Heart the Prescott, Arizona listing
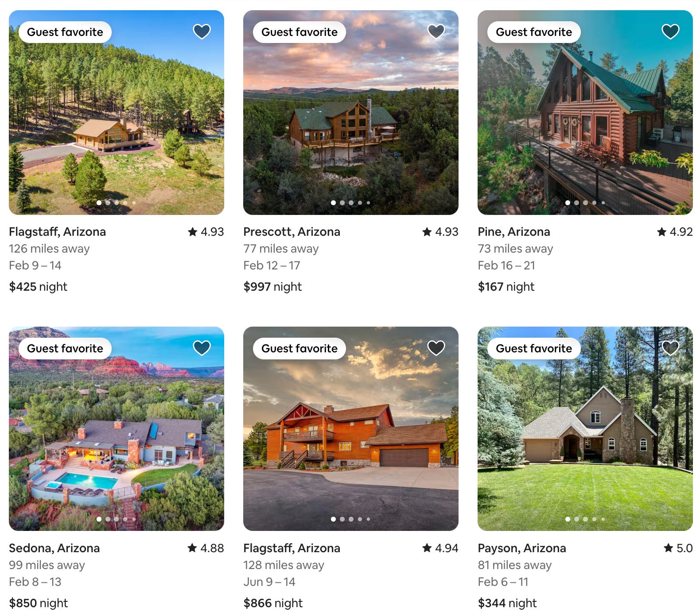The height and width of the screenshot is (616, 700). (x=436, y=31)
